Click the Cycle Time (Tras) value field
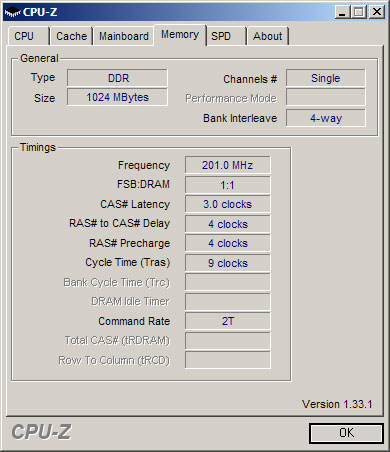 point(228,263)
